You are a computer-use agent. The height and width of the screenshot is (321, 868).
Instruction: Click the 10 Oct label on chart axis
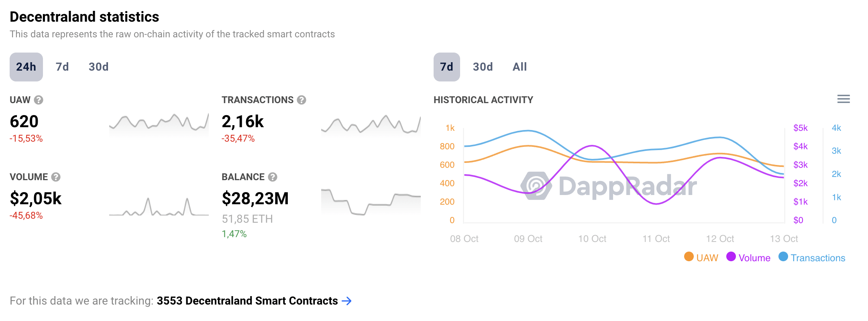point(592,239)
